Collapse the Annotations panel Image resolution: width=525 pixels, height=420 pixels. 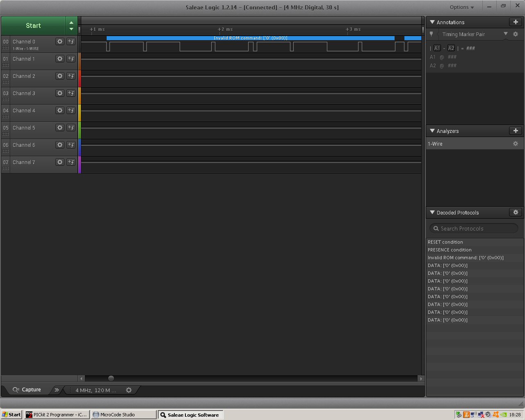click(432, 22)
